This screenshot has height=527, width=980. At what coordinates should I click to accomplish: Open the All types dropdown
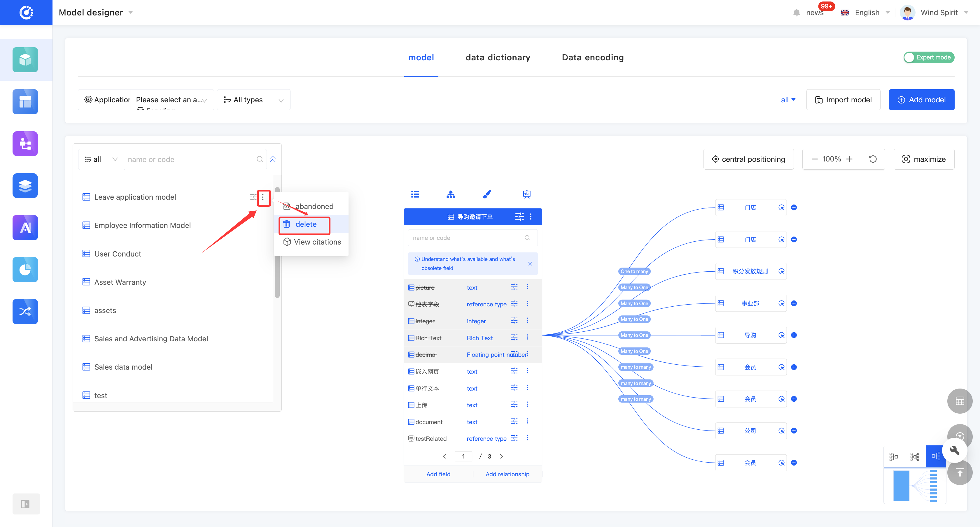(x=253, y=100)
